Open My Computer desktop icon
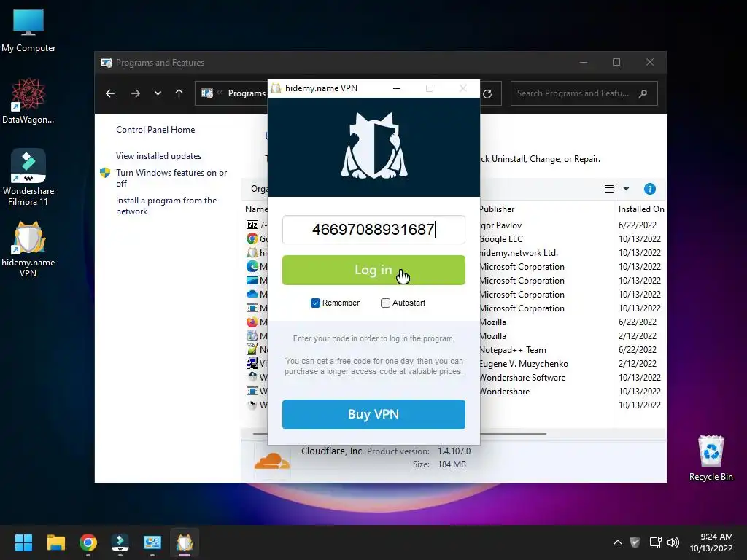 [x=28, y=30]
